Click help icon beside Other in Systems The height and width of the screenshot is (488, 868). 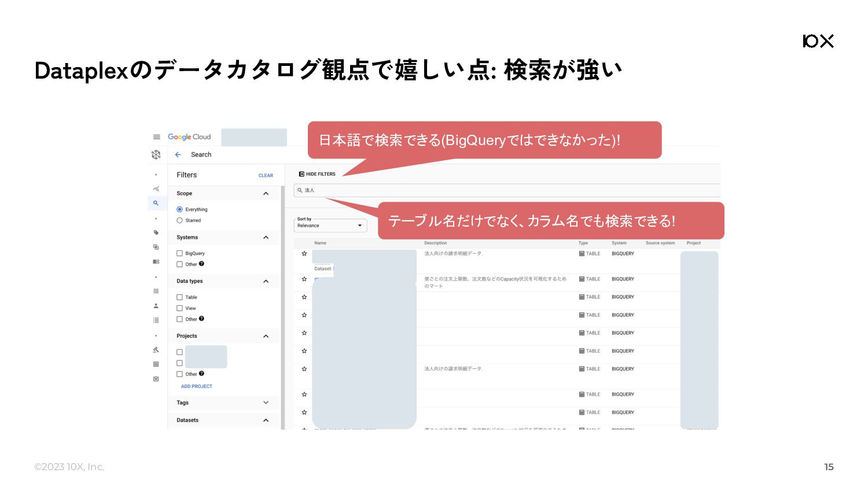point(201,264)
